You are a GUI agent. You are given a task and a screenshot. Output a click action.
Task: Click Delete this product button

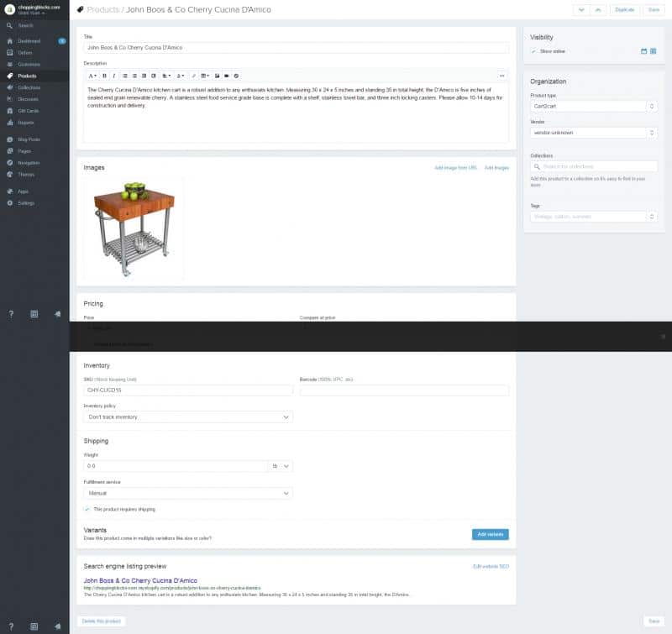click(101, 621)
